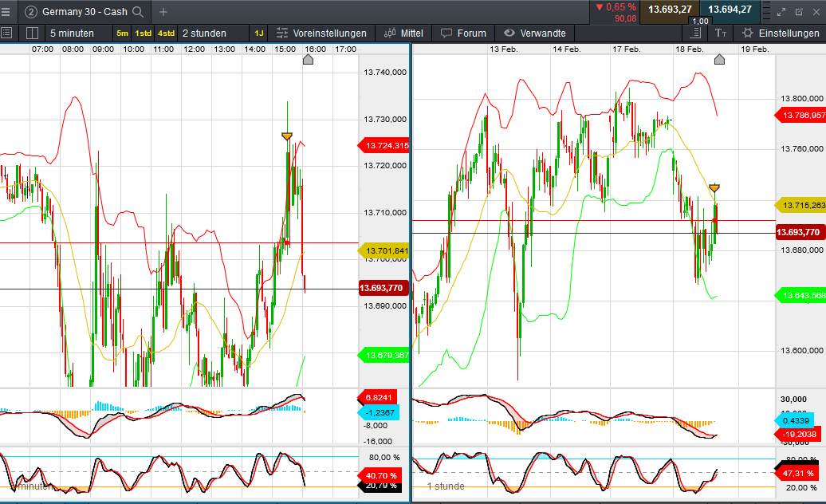Viewport: 826px width, 504px height.
Task: Open the Mittel price type menu
Action: [403, 33]
